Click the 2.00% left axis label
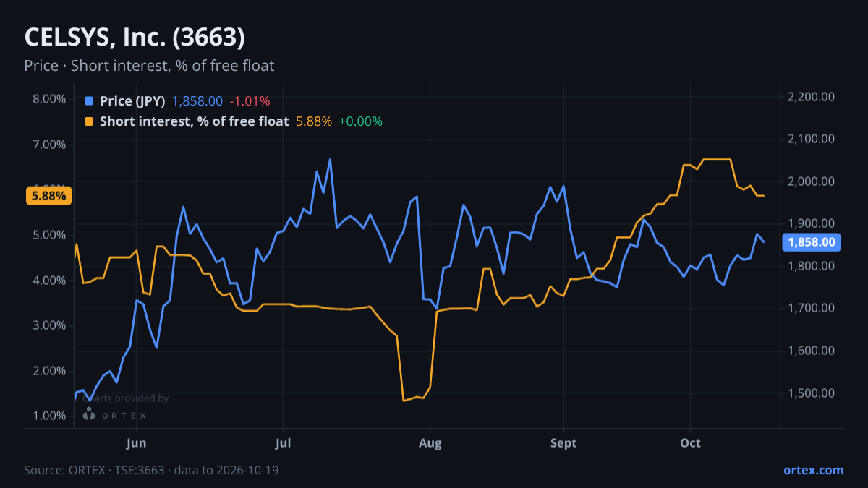This screenshot has height=488, width=868. coord(50,371)
